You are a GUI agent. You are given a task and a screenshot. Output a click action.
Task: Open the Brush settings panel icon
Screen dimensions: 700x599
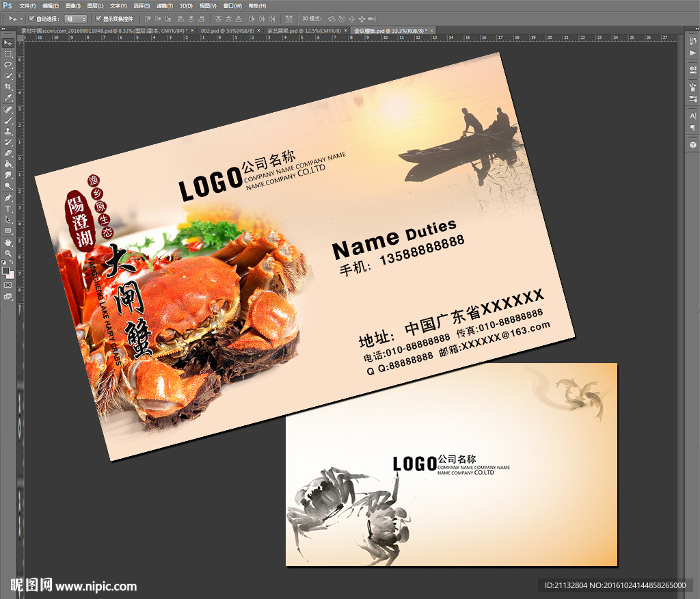692,87
